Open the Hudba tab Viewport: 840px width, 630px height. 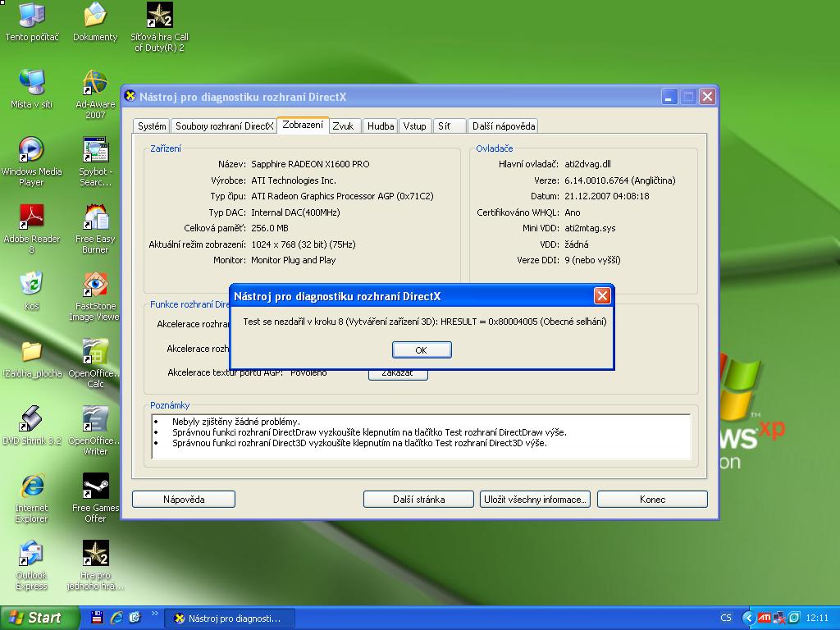tap(381, 126)
